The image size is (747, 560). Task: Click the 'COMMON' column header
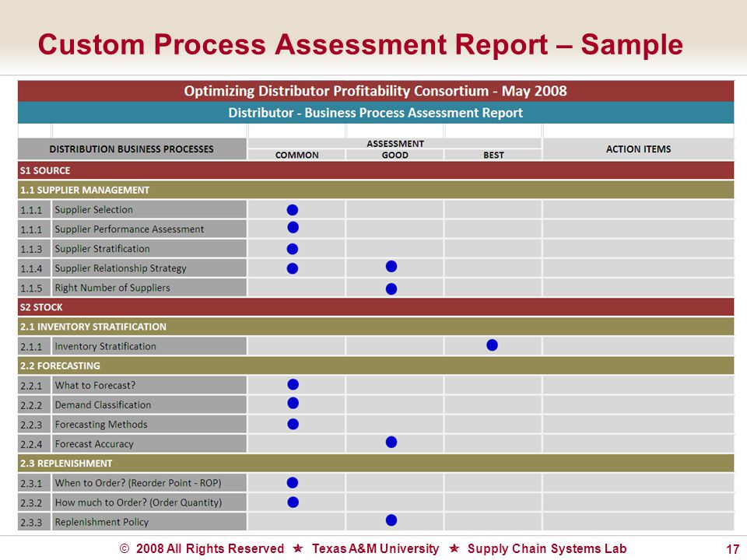[x=296, y=155]
